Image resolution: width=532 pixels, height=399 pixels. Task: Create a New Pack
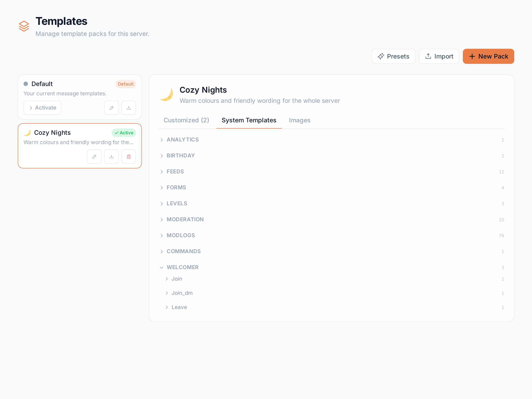point(488,56)
